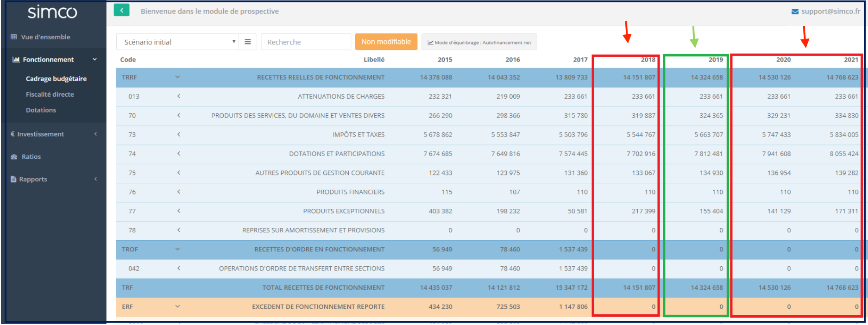
Task: Click Mode d'équilibrage Autofinancement net button
Action: (x=479, y=42)
